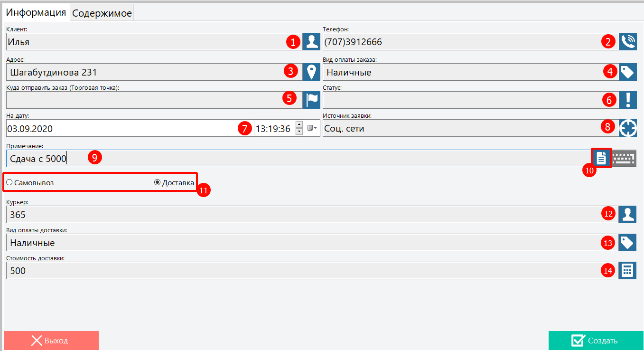Image resolution: width=644 pixels, height=351 pixels.
Task: Click the note document icon
Action: 601,158
